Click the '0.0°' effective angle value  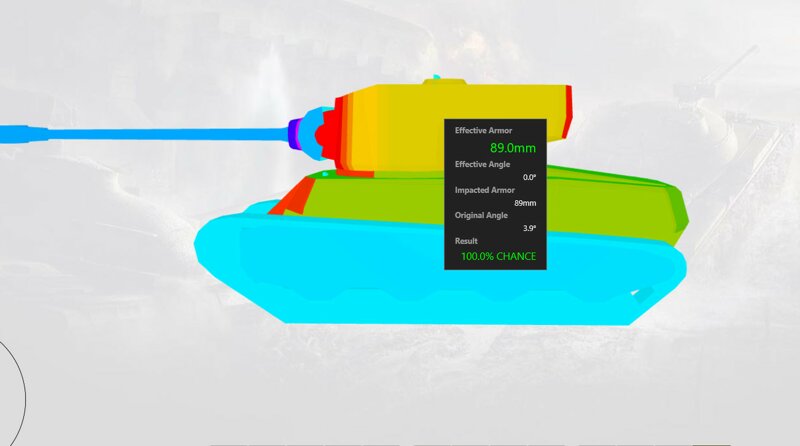pos(530,178)
